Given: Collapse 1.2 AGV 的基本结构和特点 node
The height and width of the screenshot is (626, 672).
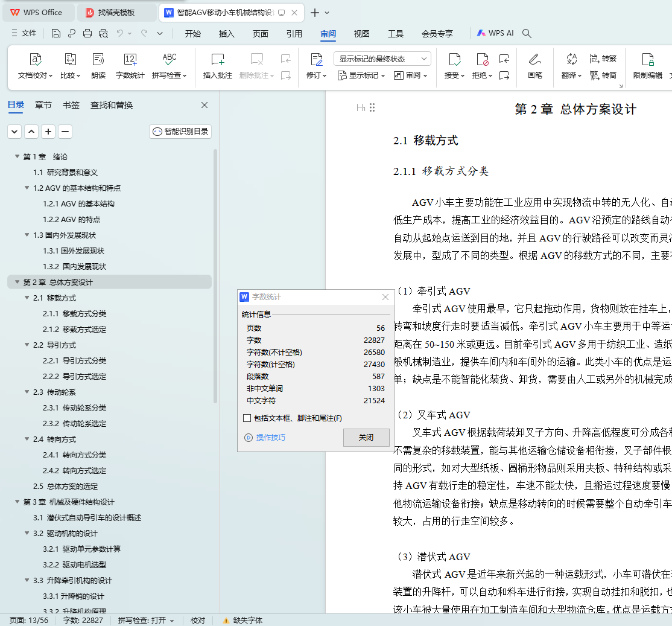Looking at the screenshot, I should tap(27, 188).
